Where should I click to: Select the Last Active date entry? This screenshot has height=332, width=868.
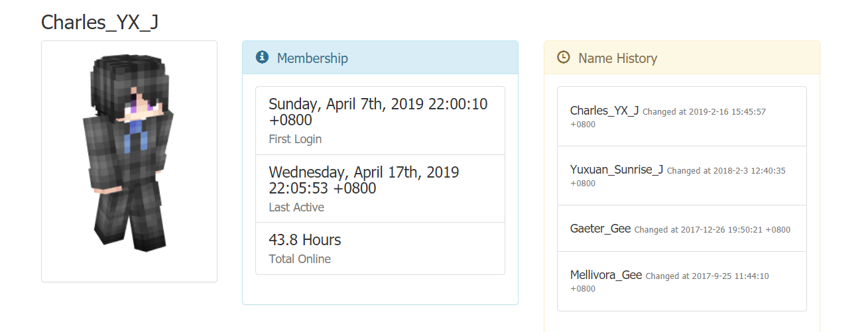pos(363,180)
